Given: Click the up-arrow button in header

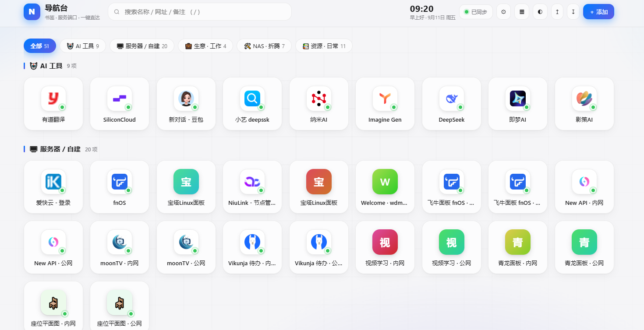Looking at the screenshot, I should click(x=557, y=12).
